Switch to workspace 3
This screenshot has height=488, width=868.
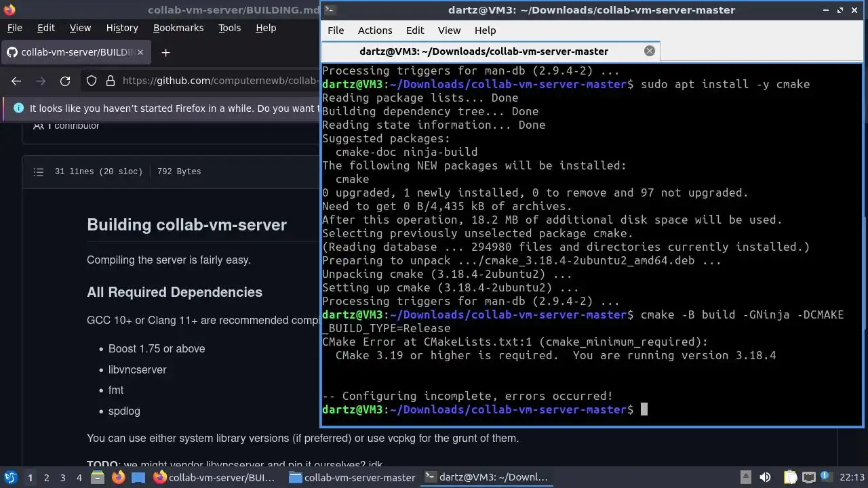click(x=62, y=477)
